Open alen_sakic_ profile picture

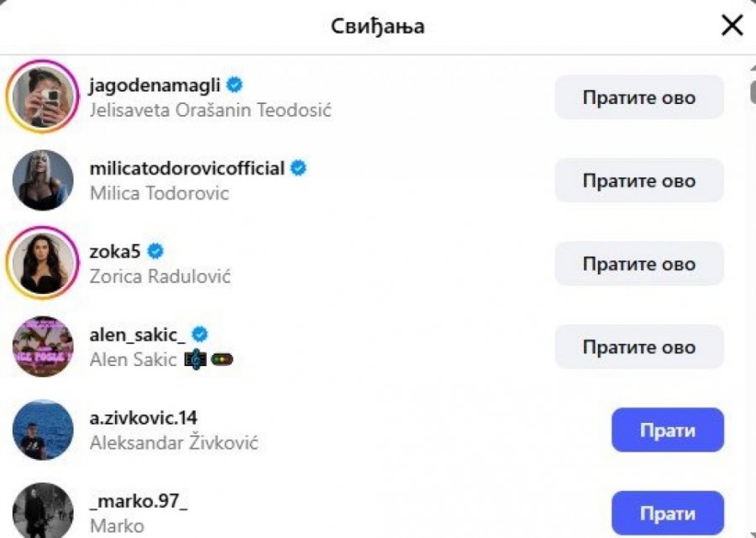click(x=43, y=347)
